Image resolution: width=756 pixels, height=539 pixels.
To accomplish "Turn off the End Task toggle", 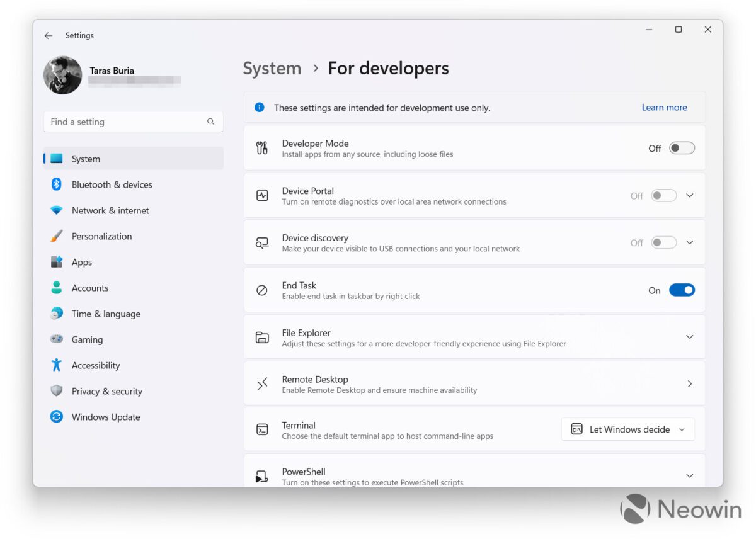I will tap(682, 290).
